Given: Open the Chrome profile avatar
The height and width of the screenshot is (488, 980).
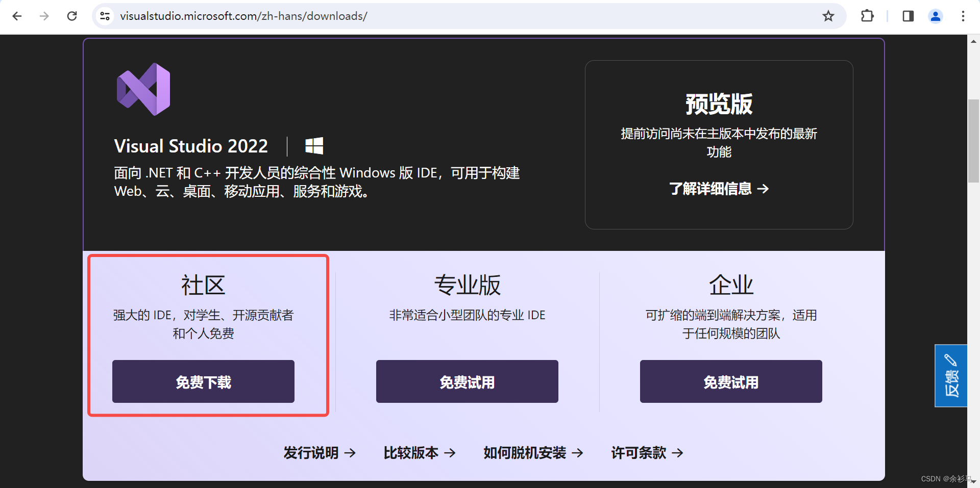Looking at the screenshot, I should coord(936,16).
